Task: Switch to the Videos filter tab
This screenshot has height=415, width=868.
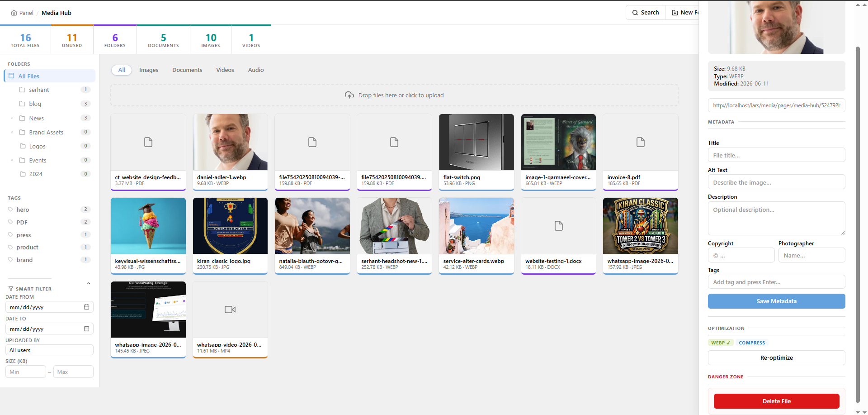Action: (x=225, y=70)
